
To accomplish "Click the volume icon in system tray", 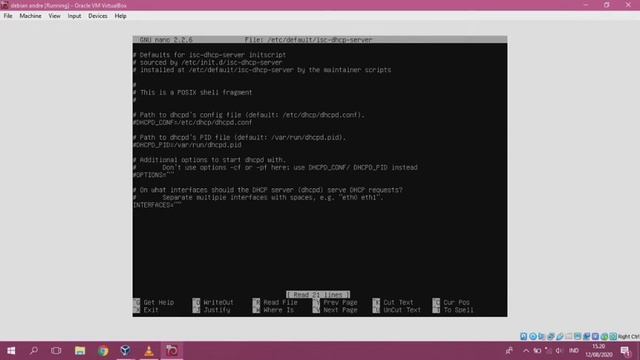I will [x=558, y=351].
